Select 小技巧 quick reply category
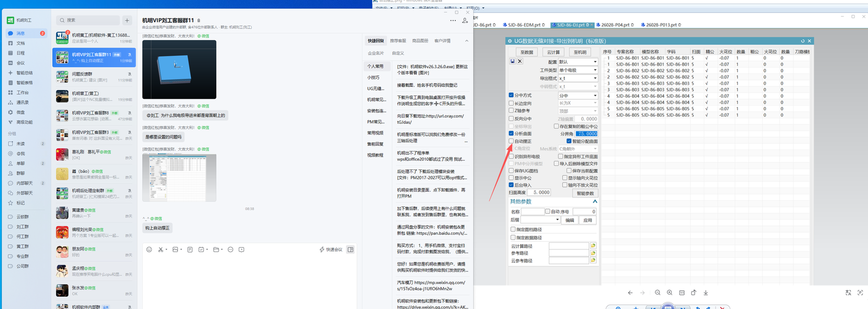This screenshot has height=309, width=868. (x=373, y=77)
